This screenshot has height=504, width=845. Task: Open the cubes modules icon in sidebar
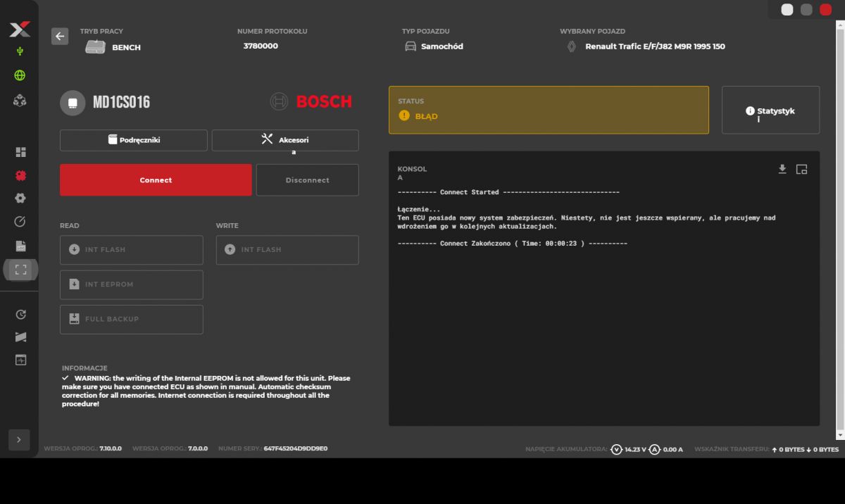20,101
